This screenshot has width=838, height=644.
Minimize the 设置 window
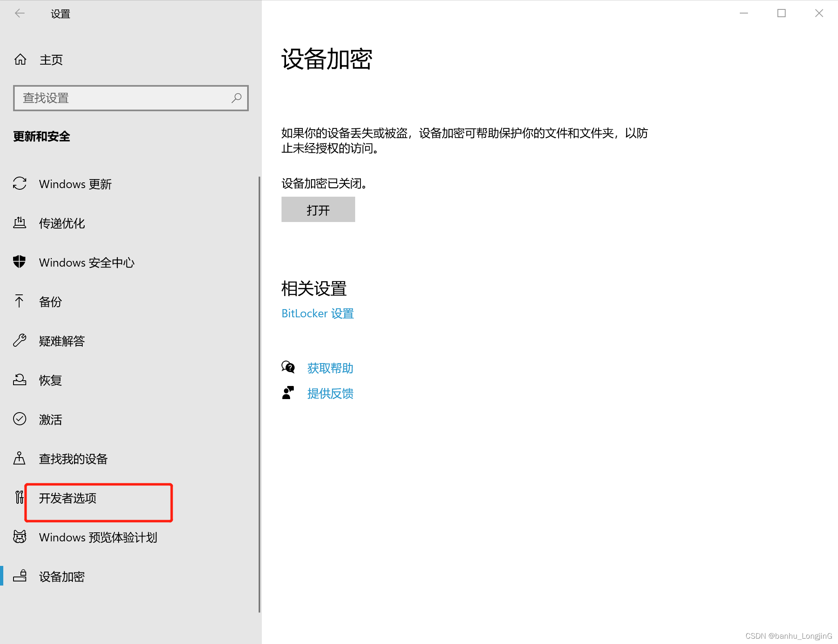744,13
